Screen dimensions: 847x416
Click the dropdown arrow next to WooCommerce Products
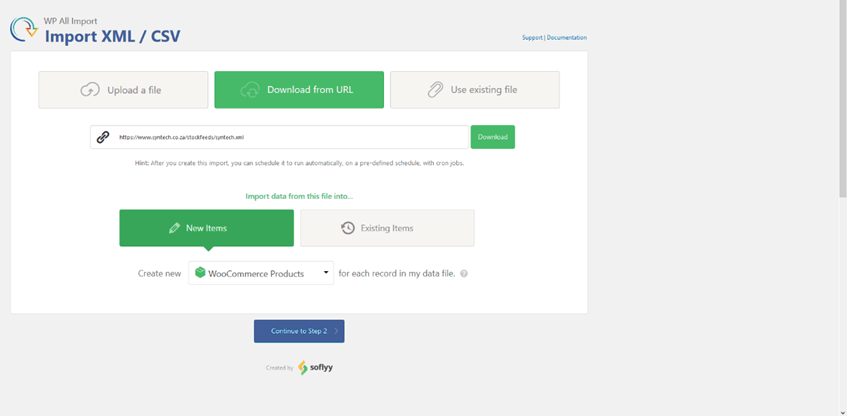tap(326, 273)
